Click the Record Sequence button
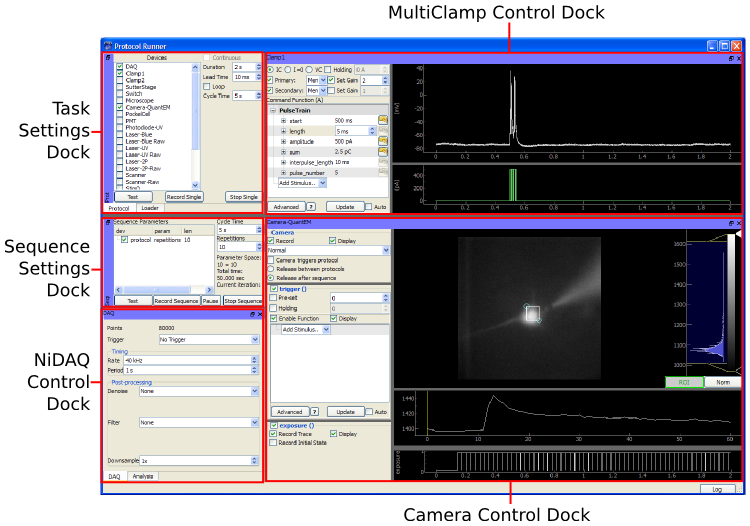Screen dimensions: 750x526 [176, 301]
